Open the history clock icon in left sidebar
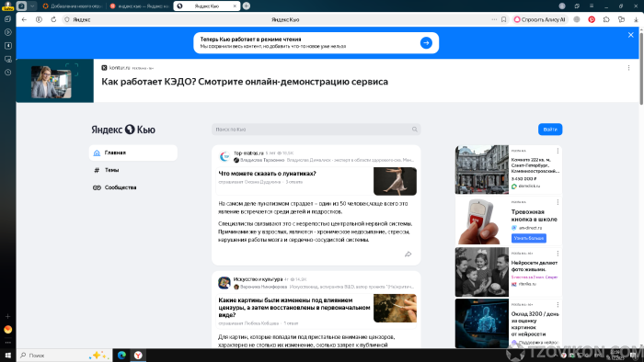 (x=7, y=73)
